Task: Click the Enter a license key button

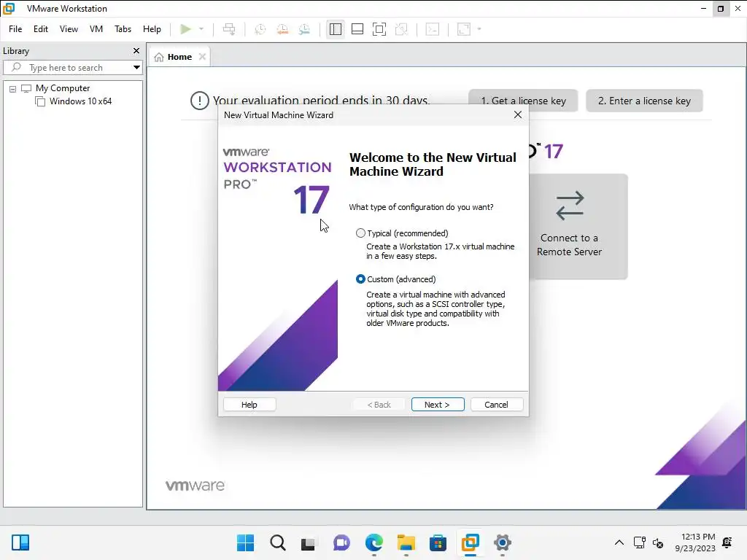Action: (644, 101)
